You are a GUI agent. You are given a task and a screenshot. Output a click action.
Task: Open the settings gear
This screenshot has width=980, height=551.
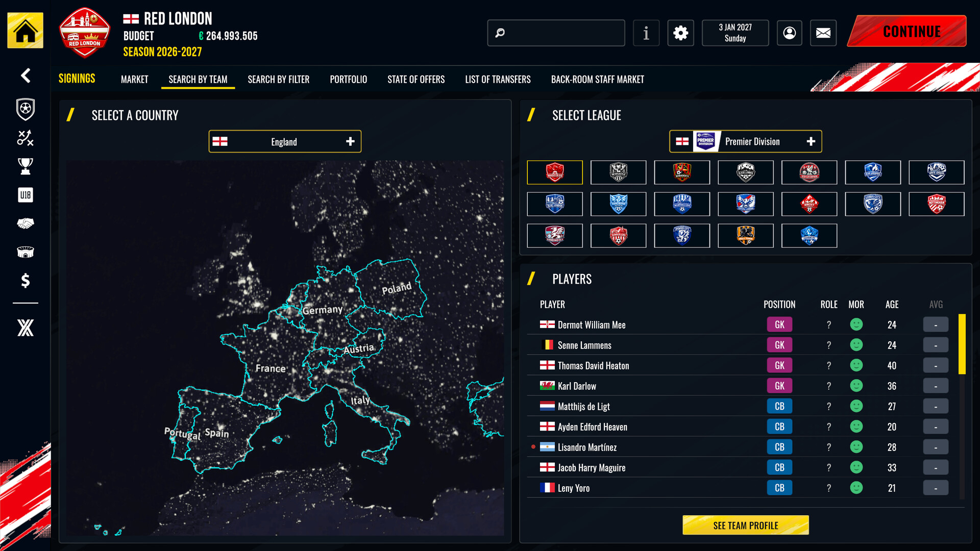pyautogui.click(x=680, y=33)
